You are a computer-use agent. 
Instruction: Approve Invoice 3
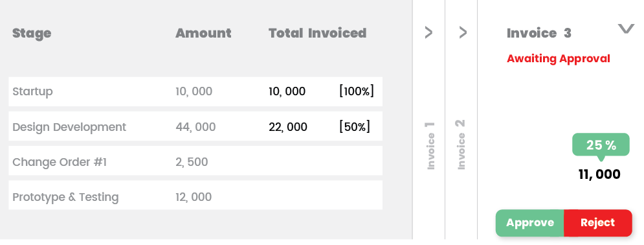coord(530,223)
